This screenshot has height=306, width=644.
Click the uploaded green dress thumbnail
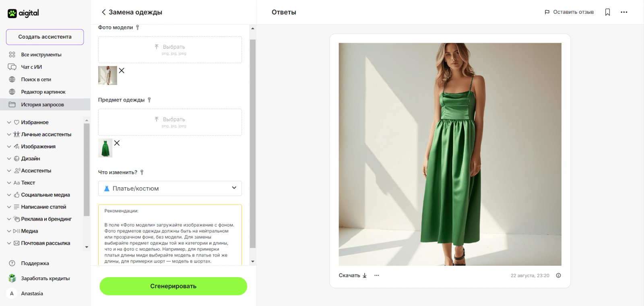coord(105,148)
